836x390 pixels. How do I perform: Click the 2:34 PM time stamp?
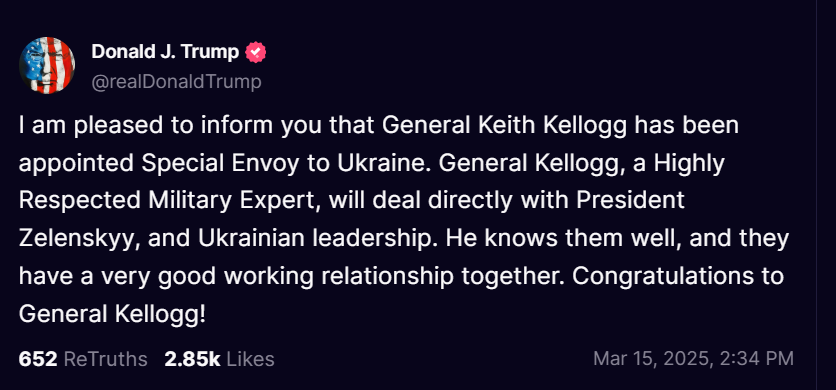[757, 358]
